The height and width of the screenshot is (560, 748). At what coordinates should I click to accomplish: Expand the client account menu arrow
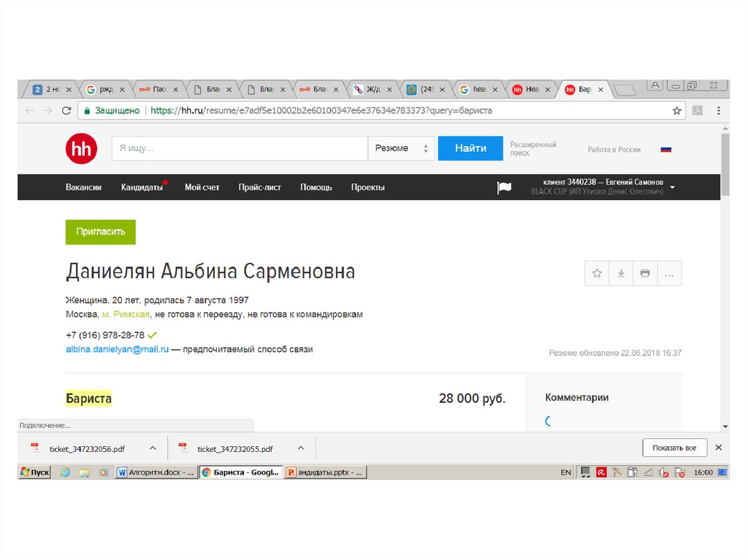tap(672, 188)
